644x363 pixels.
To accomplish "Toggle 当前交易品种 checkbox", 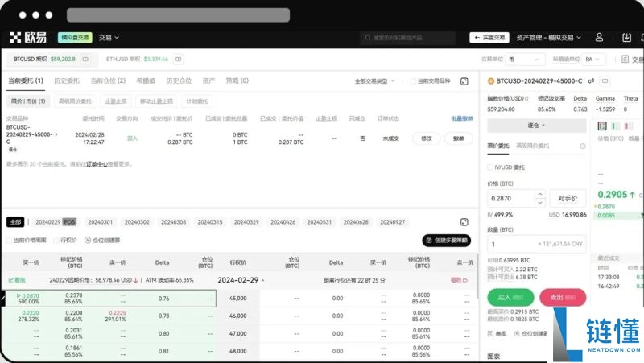I will tap(413, 81).
